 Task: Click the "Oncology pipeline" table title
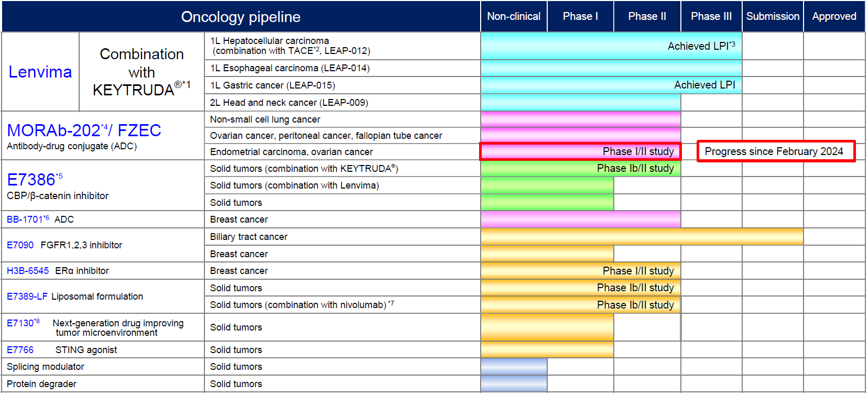tap(241, 17)
